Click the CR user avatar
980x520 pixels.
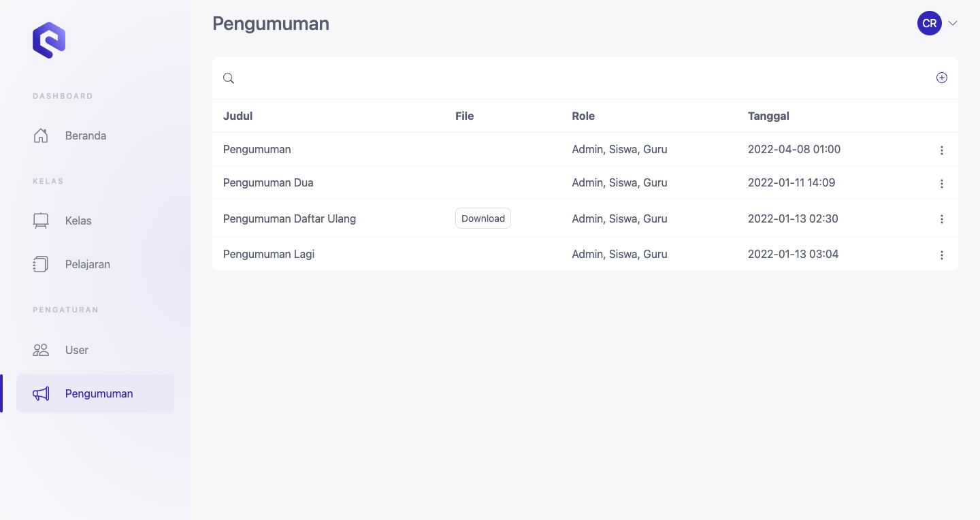coord(930,23)
